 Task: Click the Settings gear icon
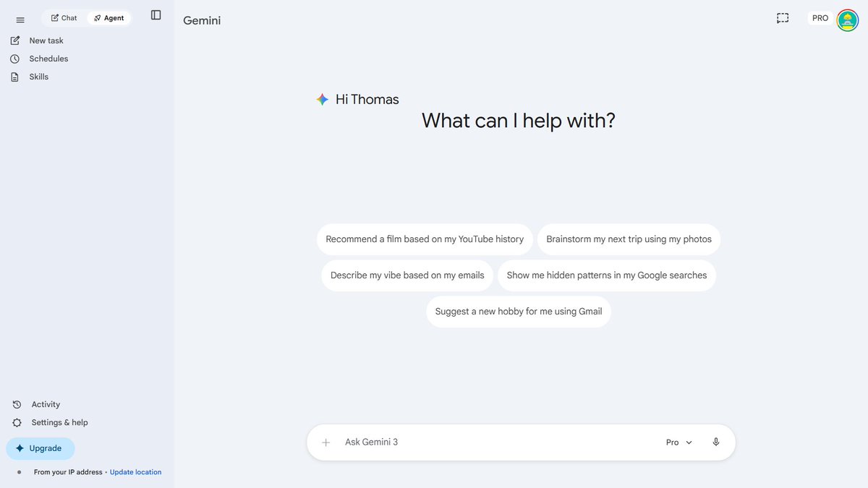coord(17,422)
